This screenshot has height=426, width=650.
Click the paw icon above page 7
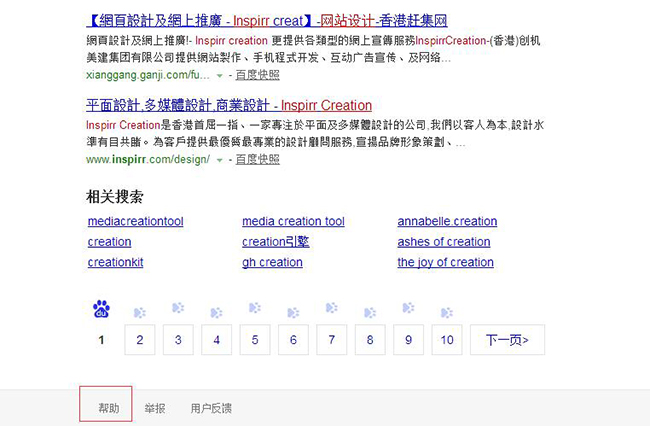click(x=332, y=307)
